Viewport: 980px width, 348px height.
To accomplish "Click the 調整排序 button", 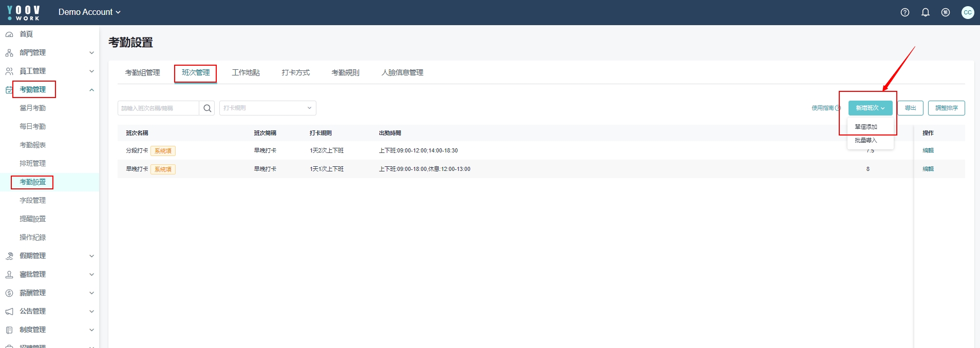I will click(946, 108).
